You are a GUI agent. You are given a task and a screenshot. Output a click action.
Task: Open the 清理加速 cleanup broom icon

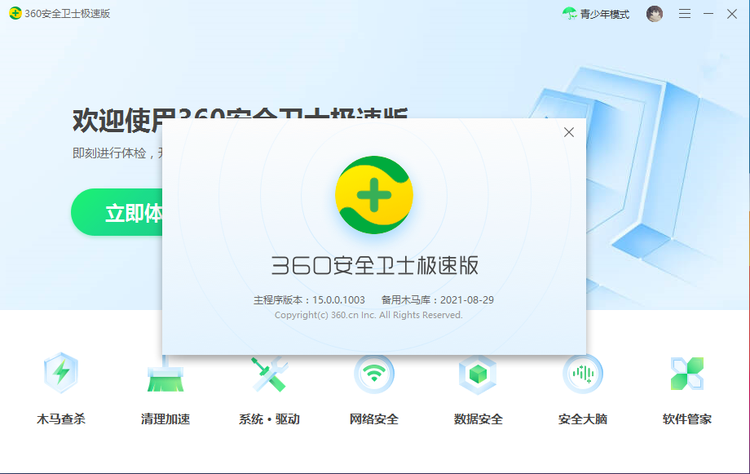165,374
